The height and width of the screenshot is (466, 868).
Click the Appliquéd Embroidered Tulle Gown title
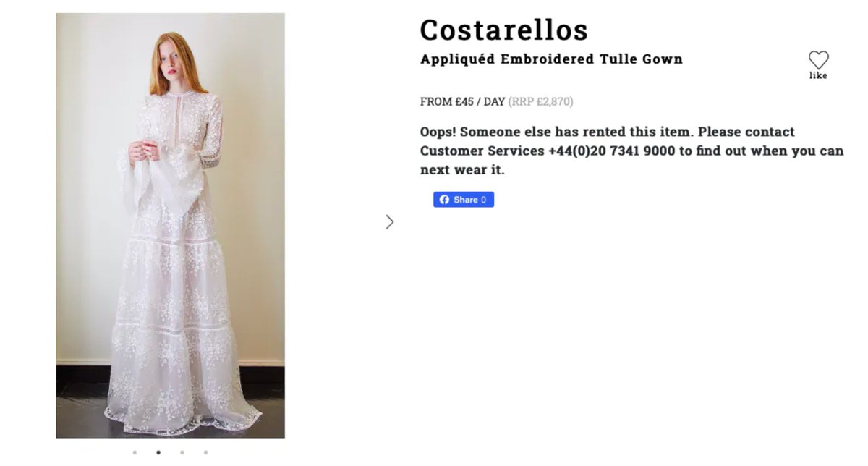[551, 59]
